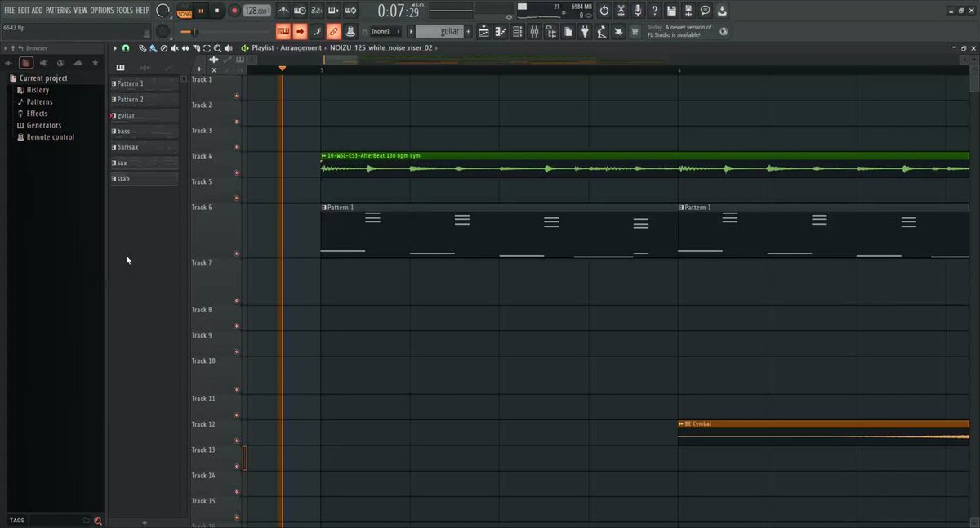Open the Piano roll view icon
The width and height of the screenshot is (980, 528).
(501, 32)
